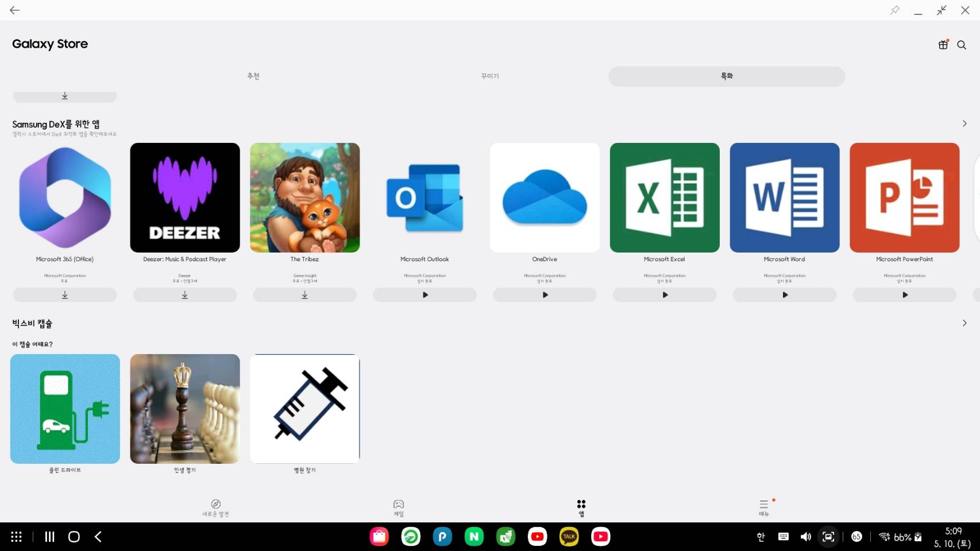Open the Microsoft Outlook app icon
The image size is (980, 551).
click(x=425, y=197)
